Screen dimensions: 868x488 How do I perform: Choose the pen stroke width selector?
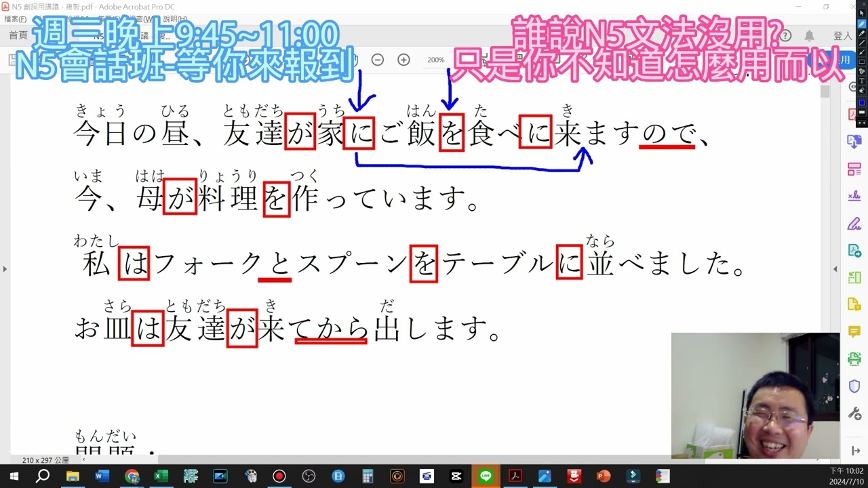click(x=862, y=112)
